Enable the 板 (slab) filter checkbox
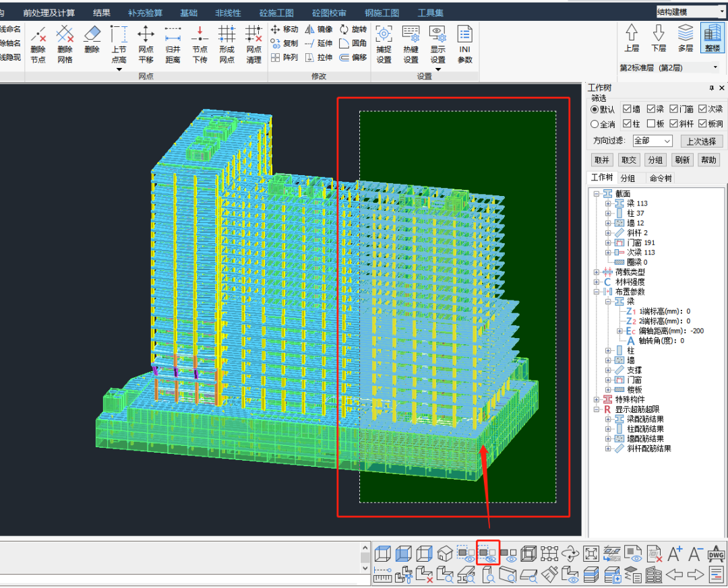 [651, 124]
